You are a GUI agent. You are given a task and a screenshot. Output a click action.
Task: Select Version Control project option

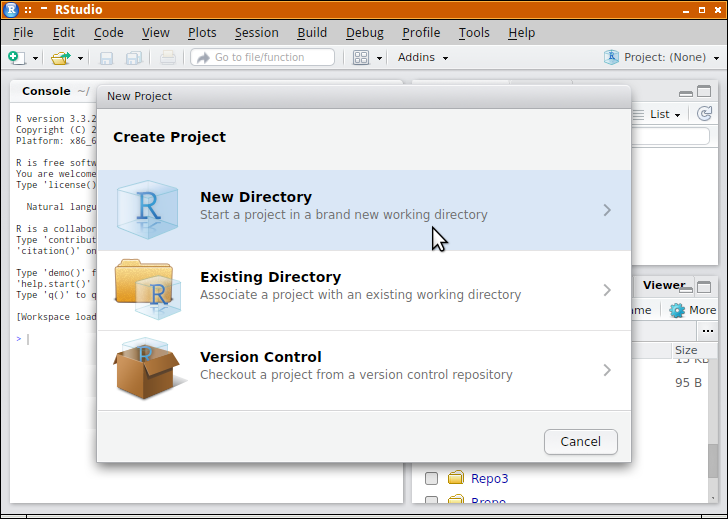tap(364, 370)
